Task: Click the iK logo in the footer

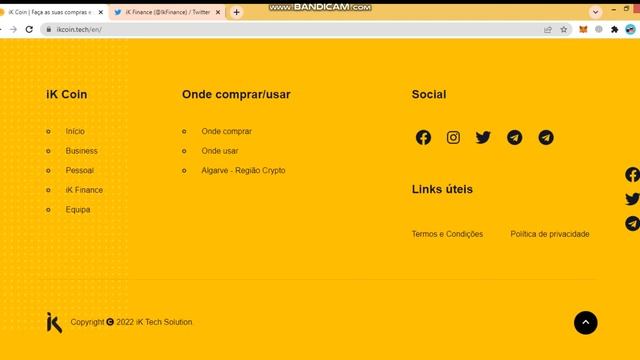Action: pos(54,323)
